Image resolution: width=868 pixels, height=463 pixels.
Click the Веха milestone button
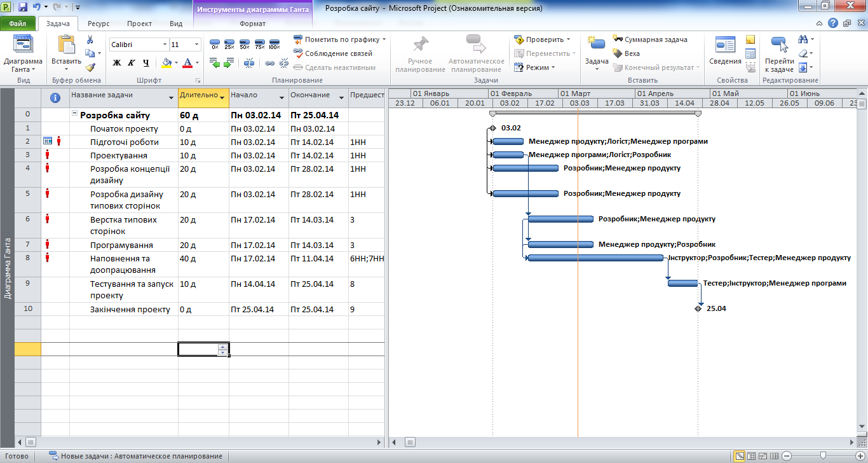pos(627,53)
